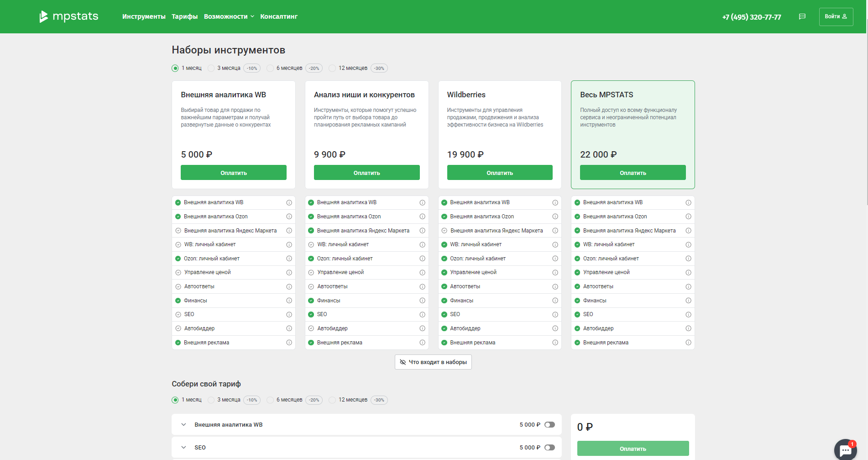Expand the Внешняя аналитика WB tariff row
The height and width of the screenshot is (460, 868).
point(183,425)
